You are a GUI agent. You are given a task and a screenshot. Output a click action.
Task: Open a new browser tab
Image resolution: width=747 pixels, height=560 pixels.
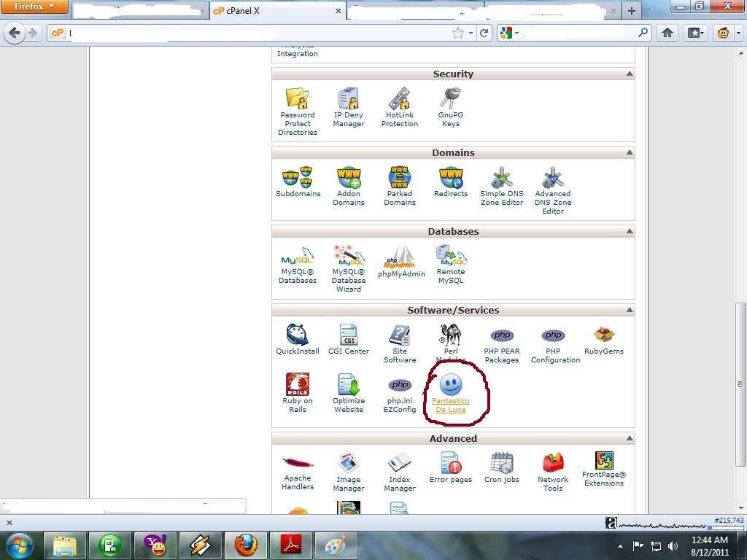pyautogui.click(x=631, y=11)
